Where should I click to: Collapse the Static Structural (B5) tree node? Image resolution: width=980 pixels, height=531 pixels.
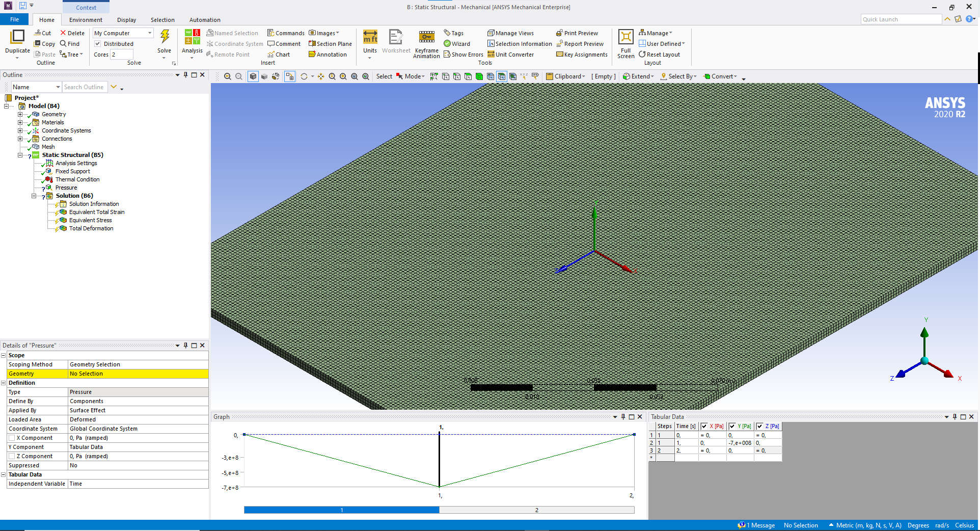(x=20, y=155)
